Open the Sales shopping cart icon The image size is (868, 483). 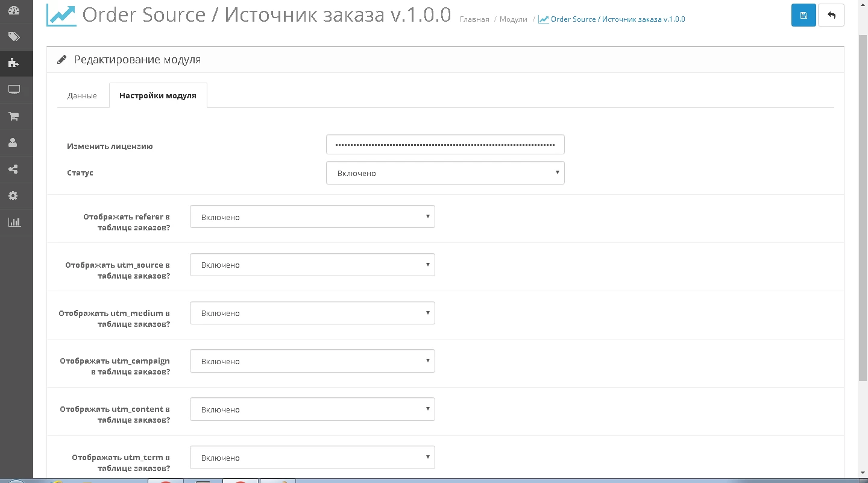pos(13,116)
